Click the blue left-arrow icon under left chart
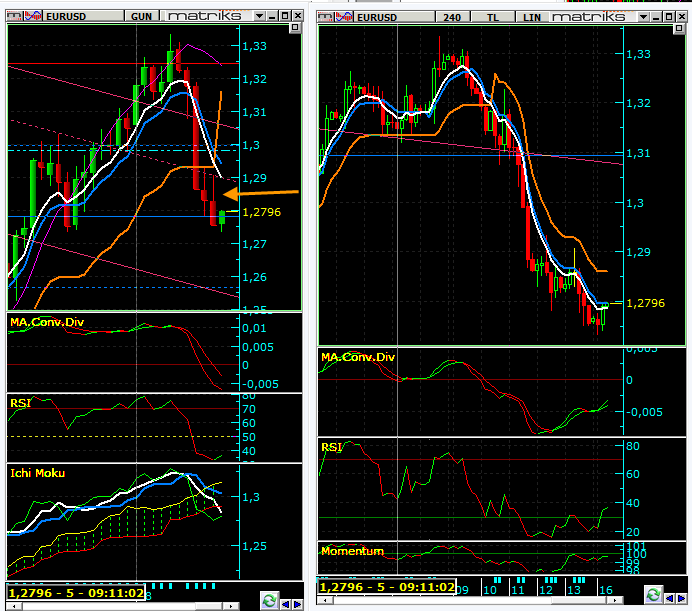 click(x=285, y=601)
